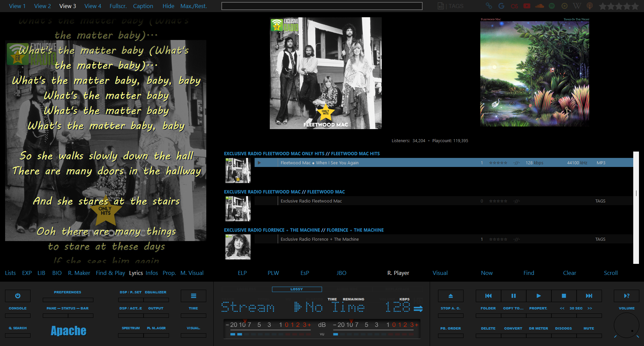The height and width of the screenshot is (346, 644).
Task: Switch to the ELP tab
Action: pos(242,273)
